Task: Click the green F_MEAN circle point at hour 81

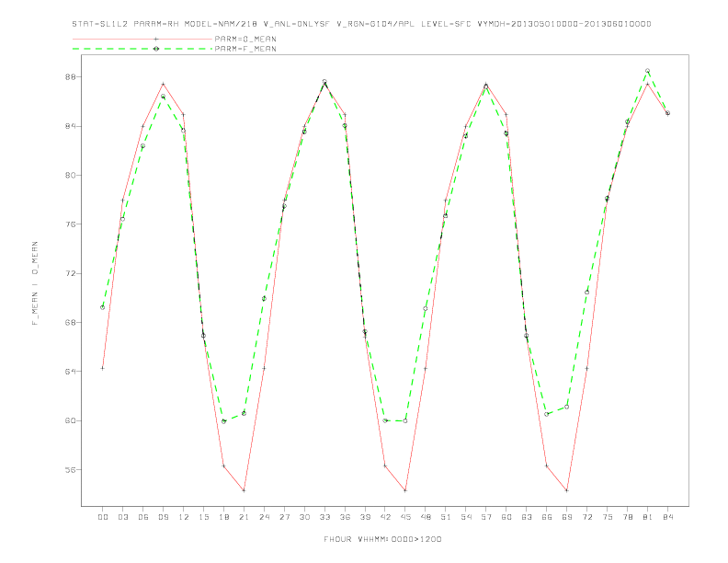Action: pos(648,71)
